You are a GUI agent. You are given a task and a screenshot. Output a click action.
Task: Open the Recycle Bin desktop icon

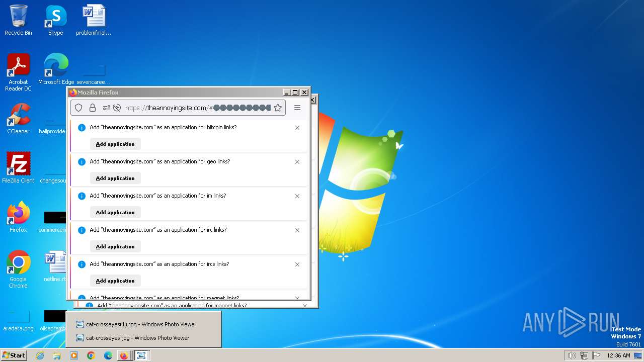click(x=18, y=20)
